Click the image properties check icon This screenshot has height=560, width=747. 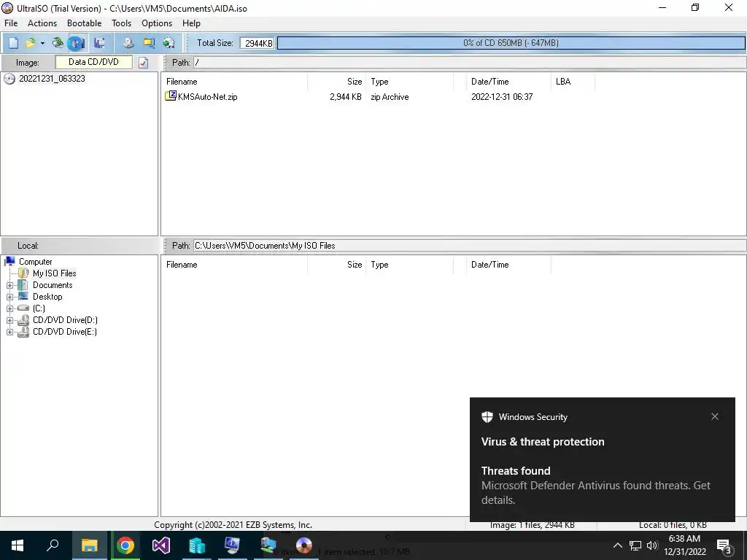click(144, 63)
